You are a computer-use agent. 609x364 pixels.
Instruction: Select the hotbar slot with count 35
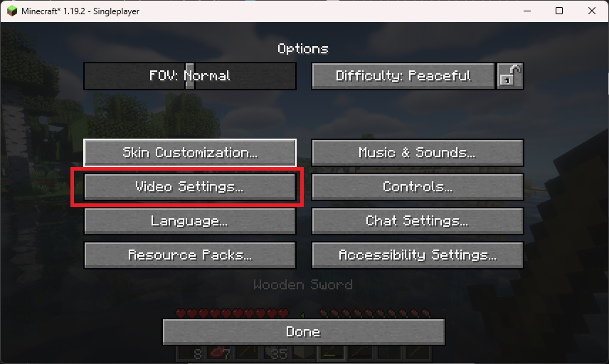pos(276,353)
